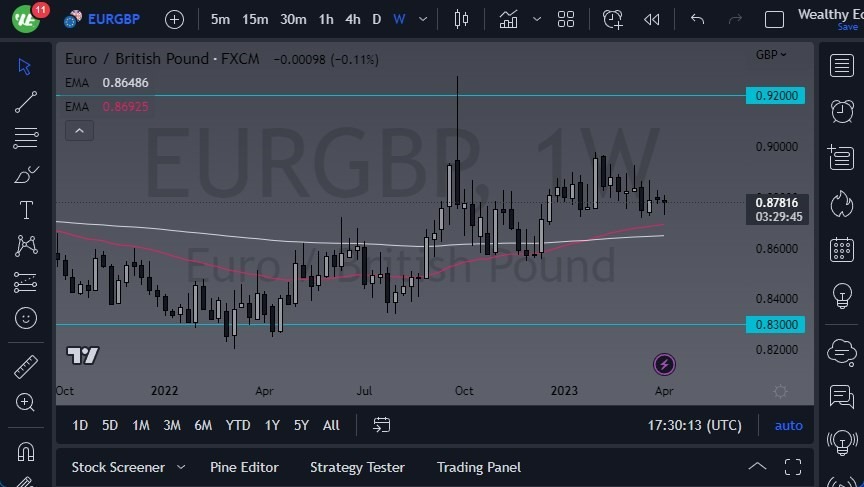Image resolution: width=864 pixels, height=487 pixels.
Task: Change candlestick chart style
Action: pos(461,19)
